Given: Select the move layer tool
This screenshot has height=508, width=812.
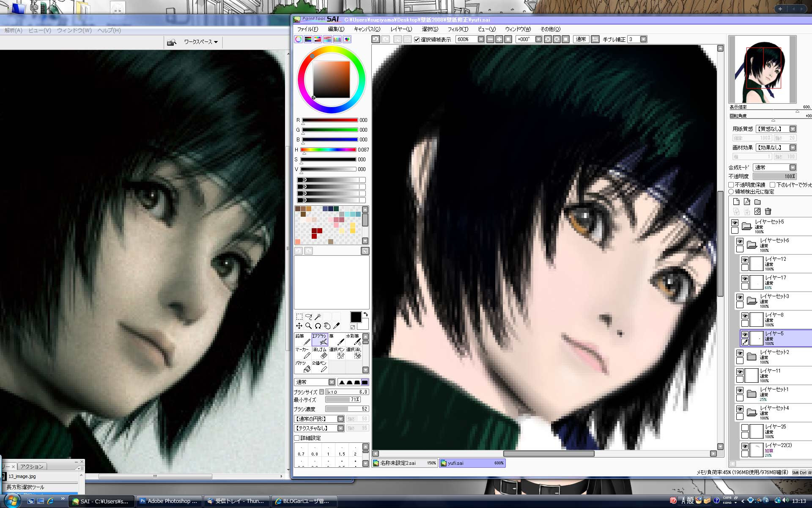Looking at the screenshot, I should pyautogui.click(x=299, y=326).
